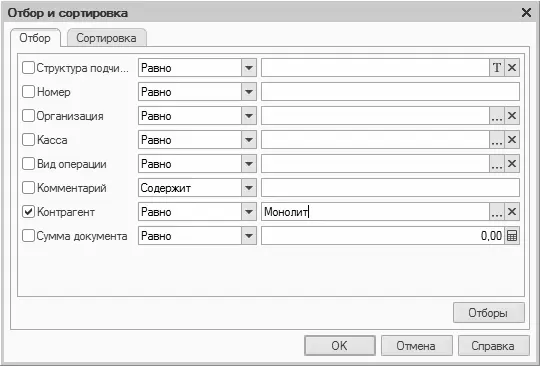This screenshot has width=540, height=366.
Task: Confirm with the OK button
Action: click(340, 346)
